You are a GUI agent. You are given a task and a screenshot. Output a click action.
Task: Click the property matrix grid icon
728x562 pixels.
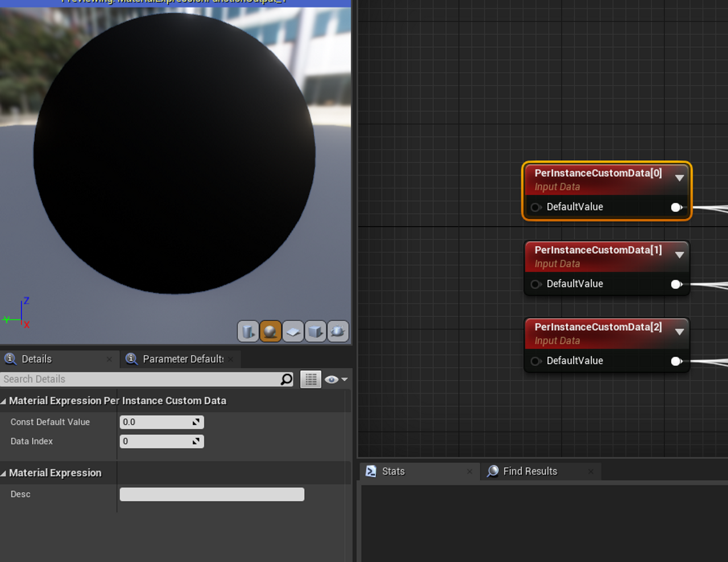[311, 379]
